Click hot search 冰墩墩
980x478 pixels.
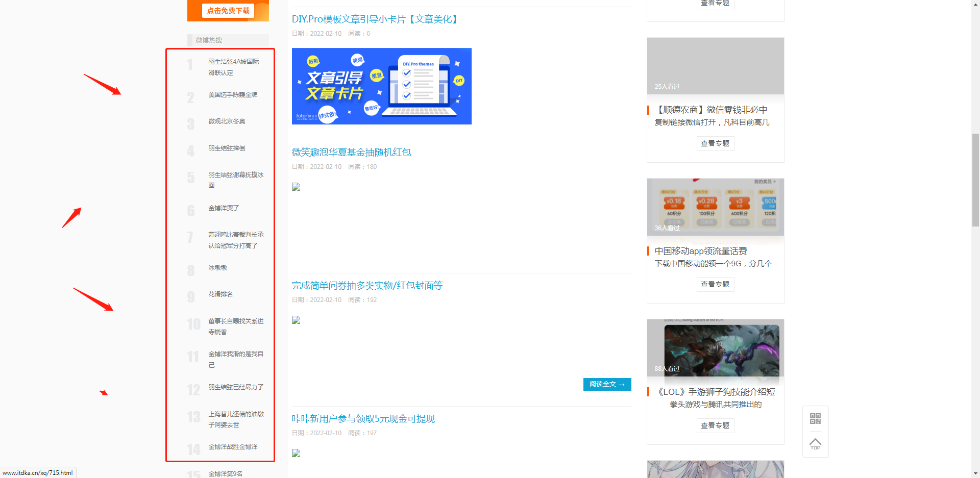(x=217, y=268)
